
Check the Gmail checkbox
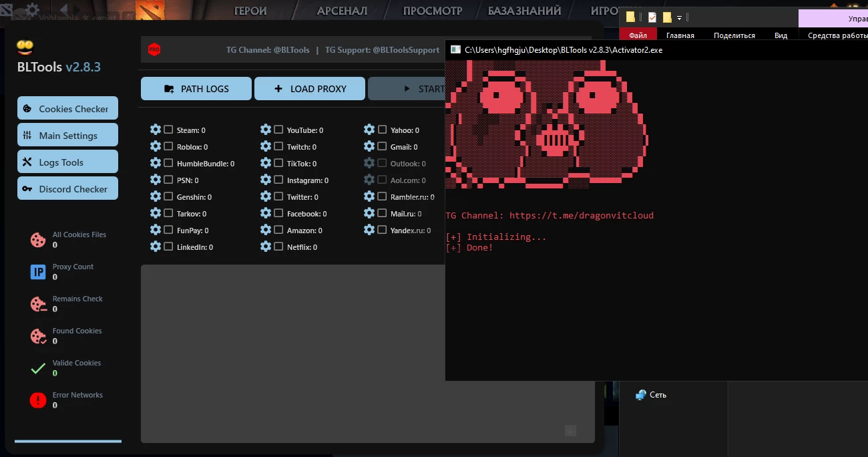pos(382,146)
